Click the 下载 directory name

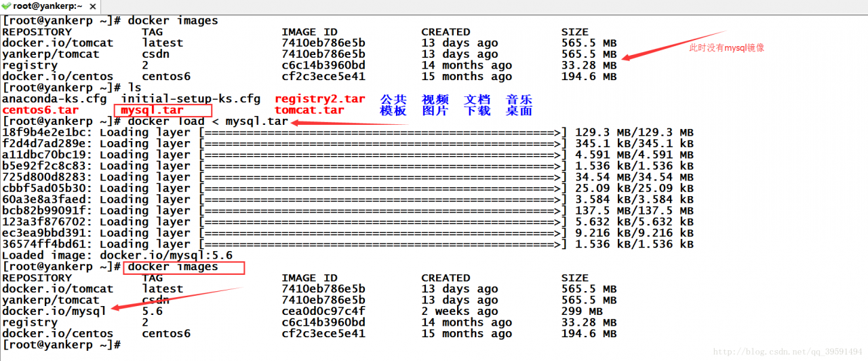(x=477, y=110)
